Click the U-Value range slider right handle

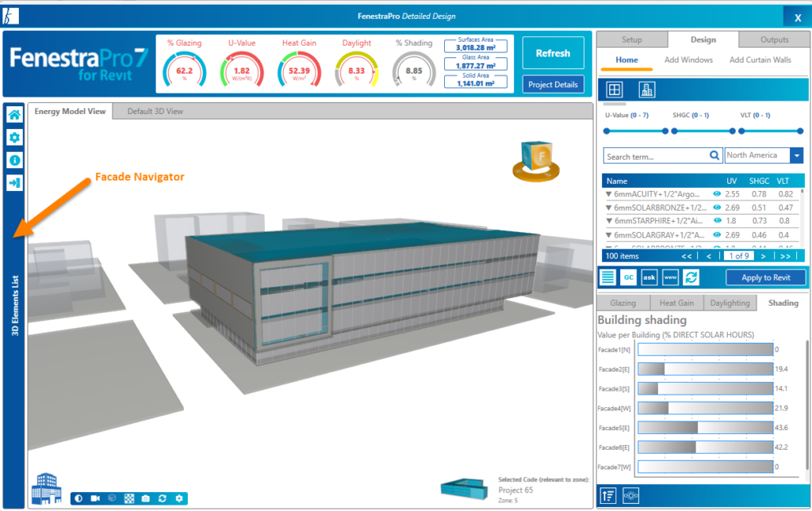coord(665,132)
